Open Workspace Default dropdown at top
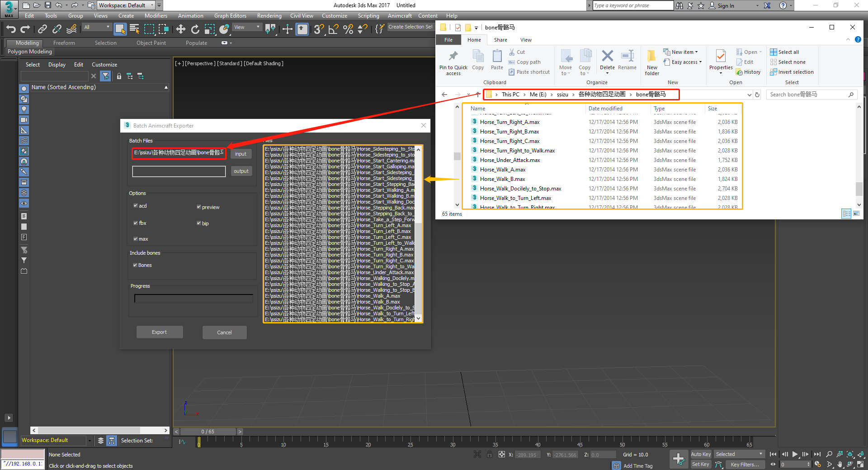868x470 pixels. [126, 5]
